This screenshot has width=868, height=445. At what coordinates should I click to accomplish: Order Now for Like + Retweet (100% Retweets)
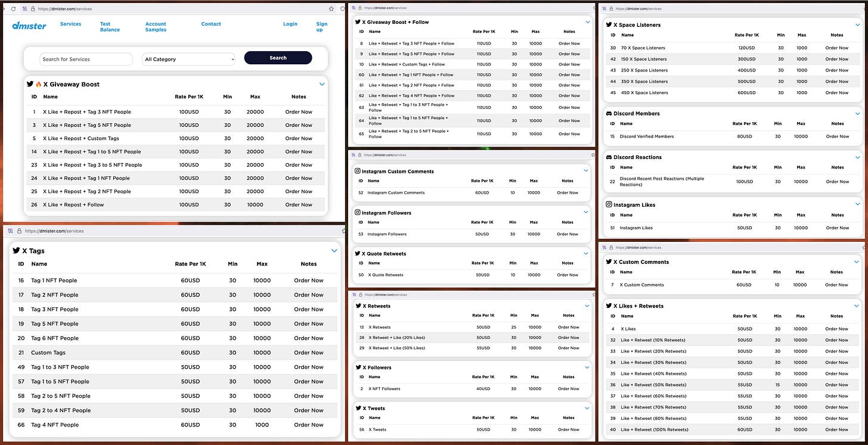coord(837,430)
